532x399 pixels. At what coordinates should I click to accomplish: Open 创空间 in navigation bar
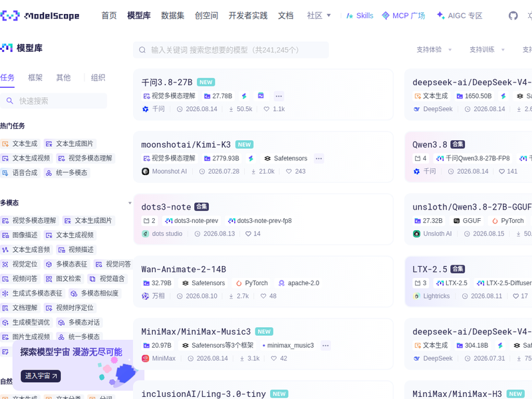click(206, 15)
